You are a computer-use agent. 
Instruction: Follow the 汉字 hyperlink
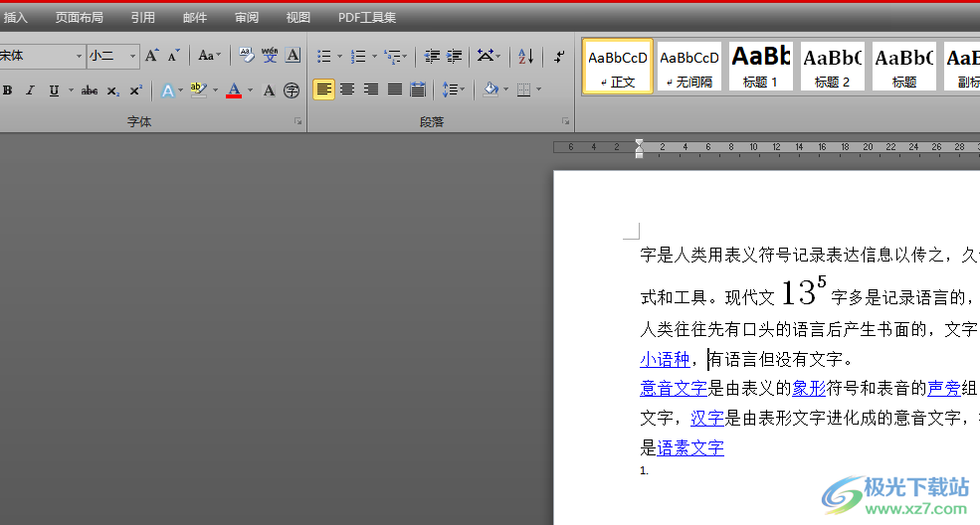pyautogui.click(x=706, y=418)
